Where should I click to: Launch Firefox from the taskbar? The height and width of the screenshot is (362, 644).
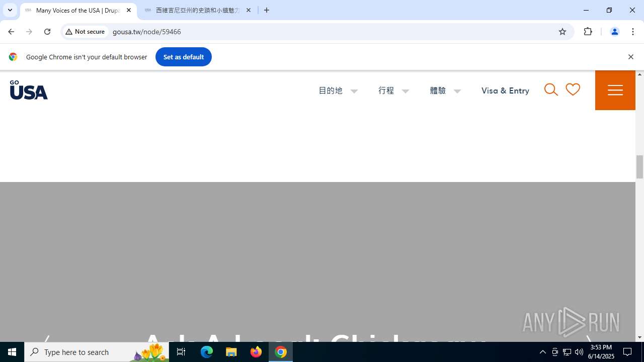256,352
